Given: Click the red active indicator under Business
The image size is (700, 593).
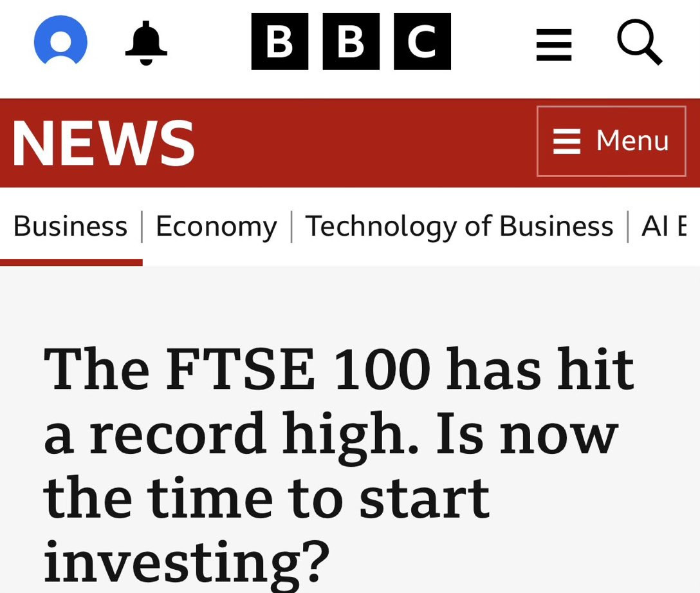Looking at the screenshot, I should (71, 262).
